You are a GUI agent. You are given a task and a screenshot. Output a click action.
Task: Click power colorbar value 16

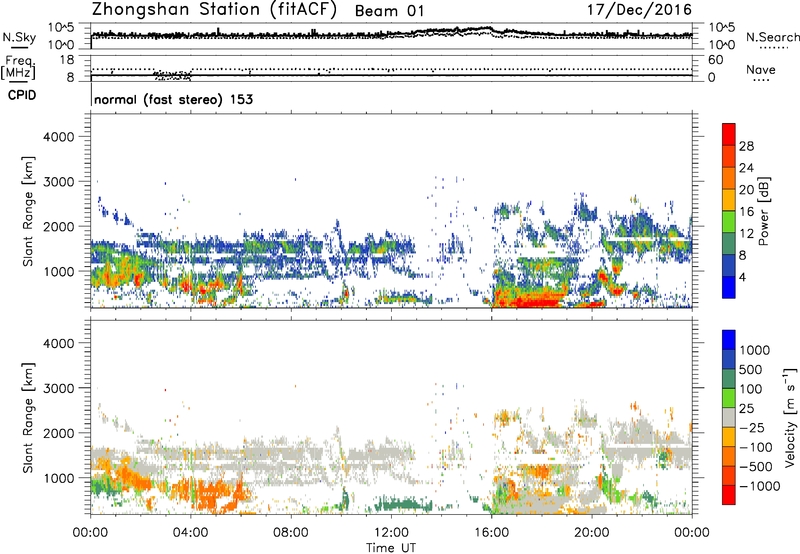746,211
